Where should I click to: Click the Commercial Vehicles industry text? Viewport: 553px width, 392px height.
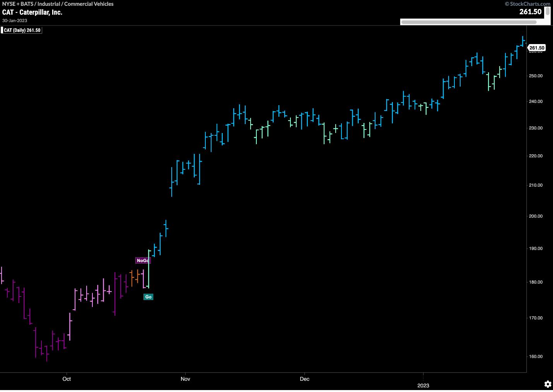click(x=89, y=4)
